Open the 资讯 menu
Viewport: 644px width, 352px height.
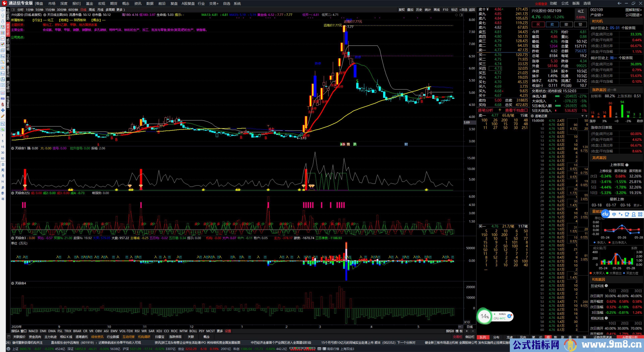[138, 4]
